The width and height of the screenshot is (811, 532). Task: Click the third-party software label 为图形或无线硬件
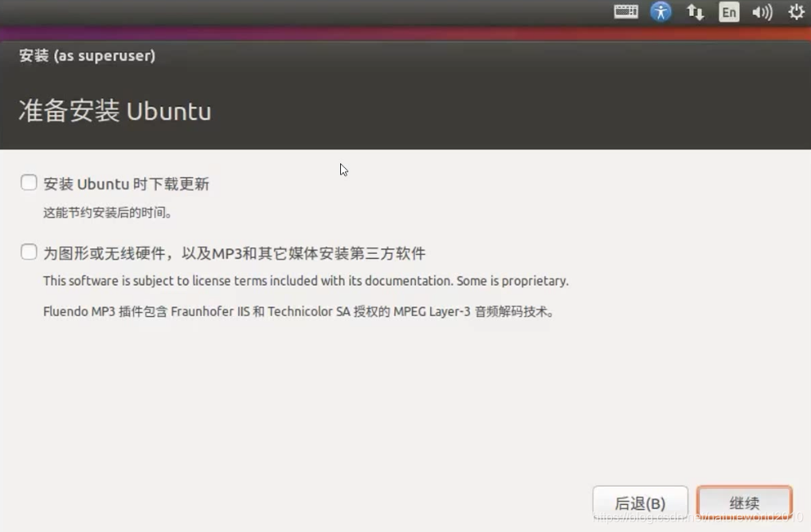click(x=234, y=253)
